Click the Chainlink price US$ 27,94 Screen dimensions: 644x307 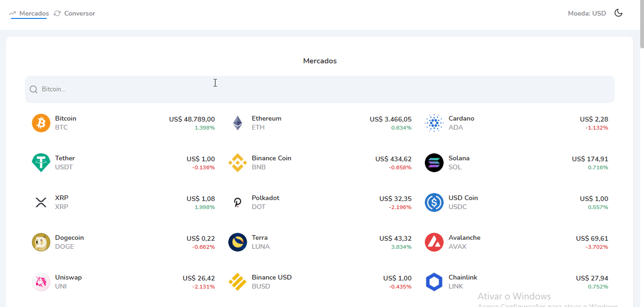pyautogui.click(x=592, y=278)
